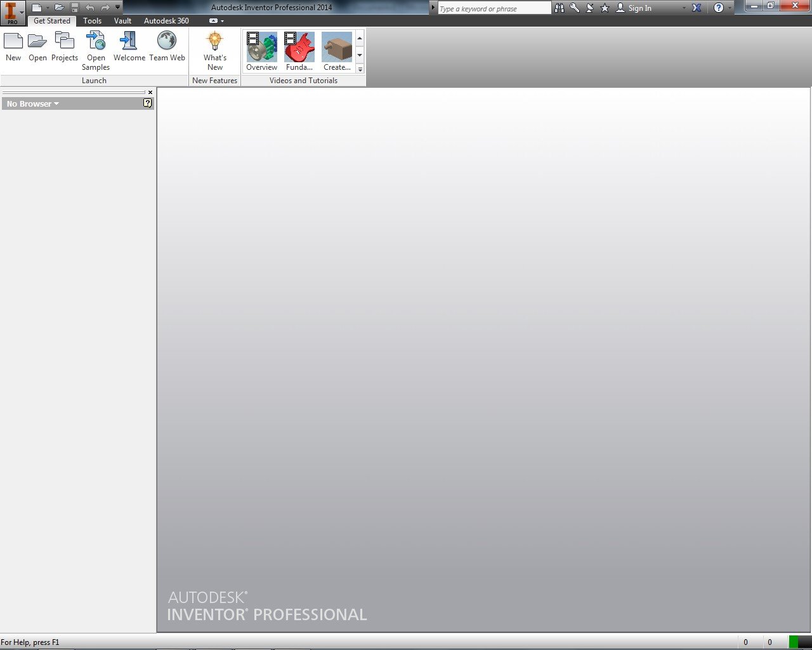Image resolution: width=812 pixels, height=650 pixels.
Task: Click Undo arrow in quick access toolbar
Action: pyautogui.click(x=89, y=8)
